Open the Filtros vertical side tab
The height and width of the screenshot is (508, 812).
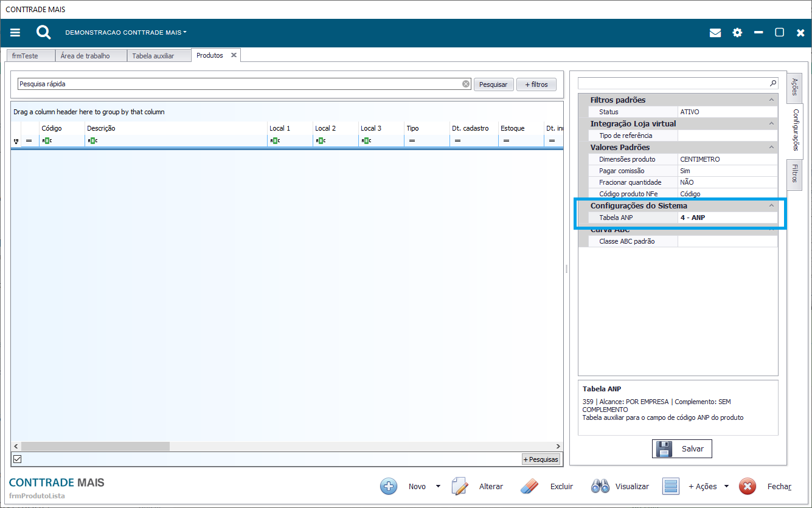tap(794, 176)
